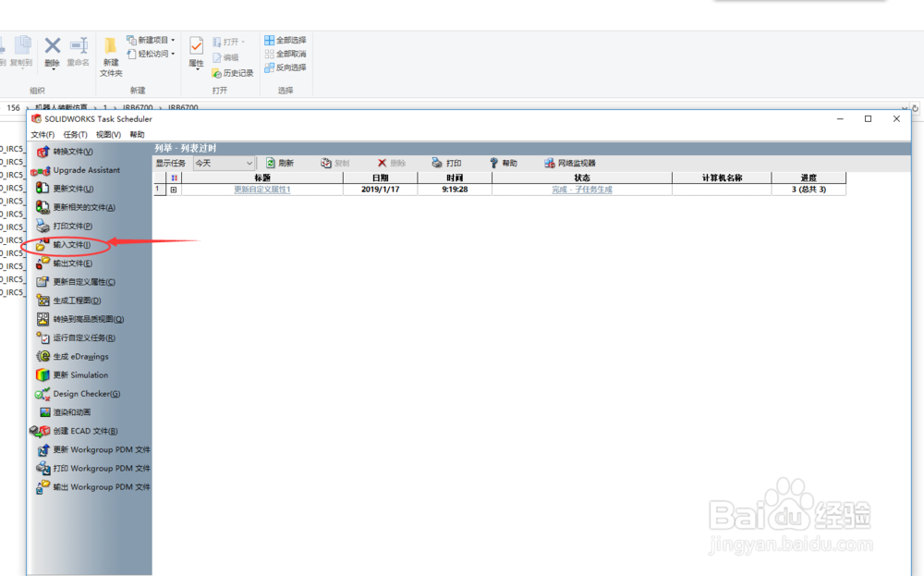Click time cell 9:19:28
Image resolution: width=924 pixels, height=576 pixels.
point(455,190)
